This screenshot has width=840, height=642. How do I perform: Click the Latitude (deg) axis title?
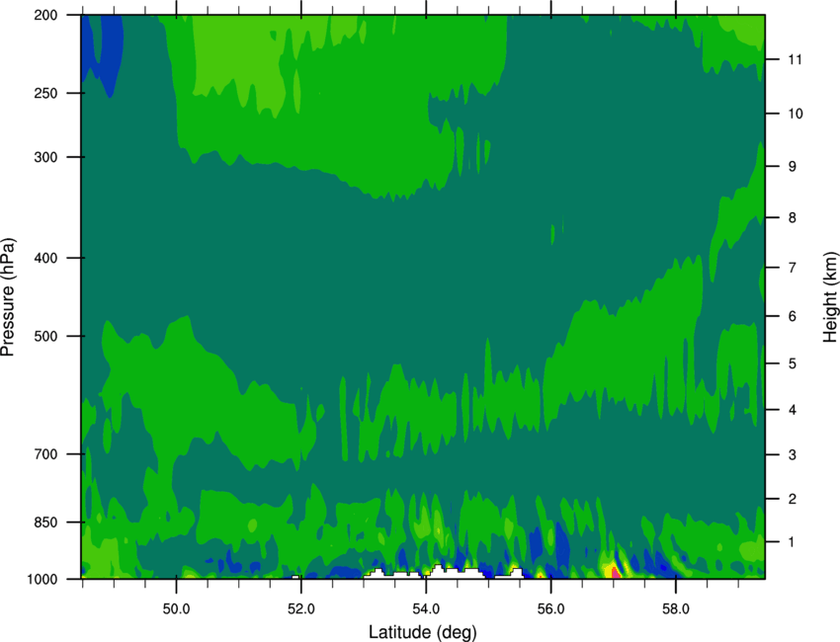(x=423, y=632)
